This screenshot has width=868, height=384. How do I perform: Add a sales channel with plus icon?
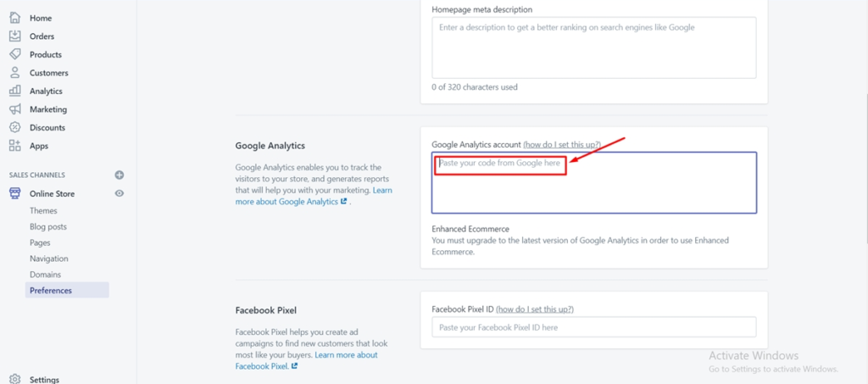pos(119,175)
